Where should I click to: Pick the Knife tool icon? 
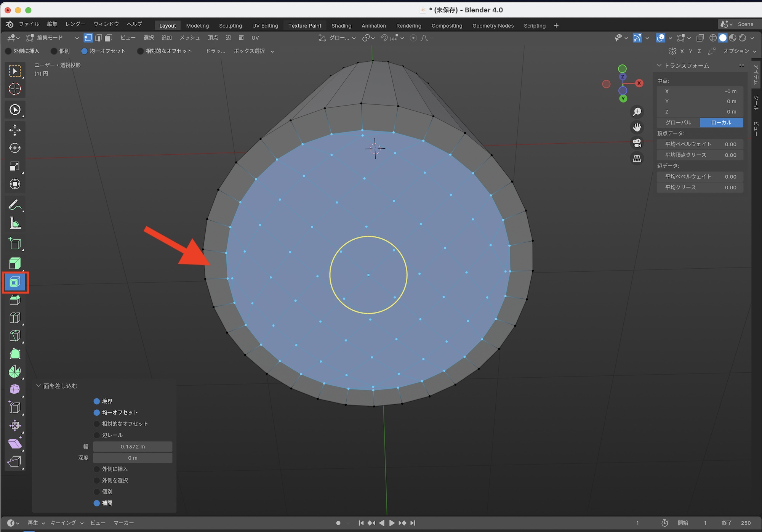pos(15,336)
